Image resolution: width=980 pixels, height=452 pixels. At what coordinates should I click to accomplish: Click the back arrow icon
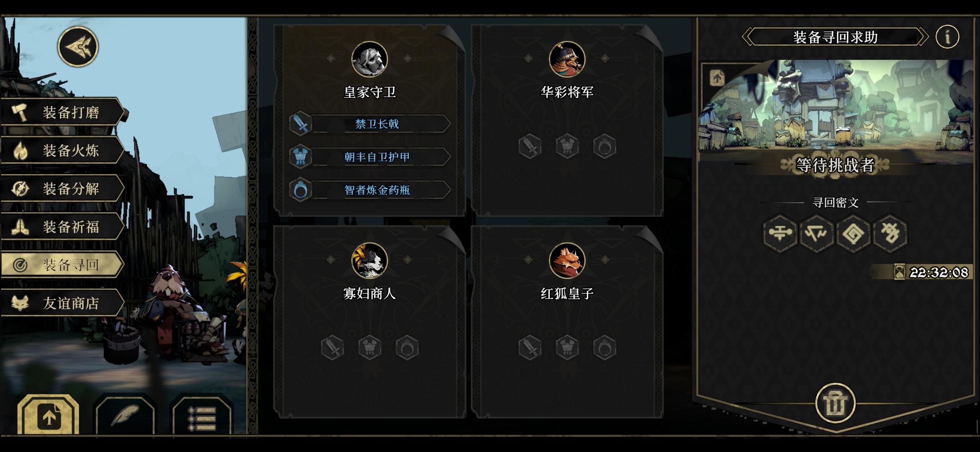coord(78,46)
